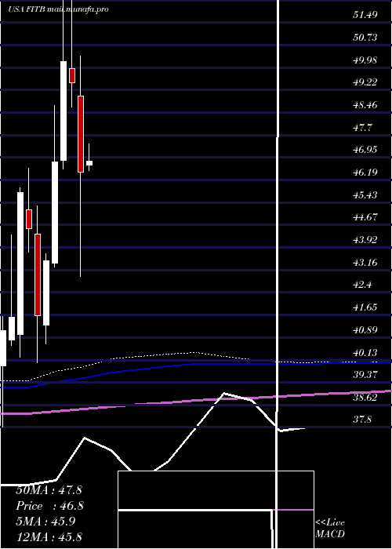Image resolution: width=392 pixels, height=549 pixels.
Task: Click the 49.98 price axis label
Action: tap(365, 60)
